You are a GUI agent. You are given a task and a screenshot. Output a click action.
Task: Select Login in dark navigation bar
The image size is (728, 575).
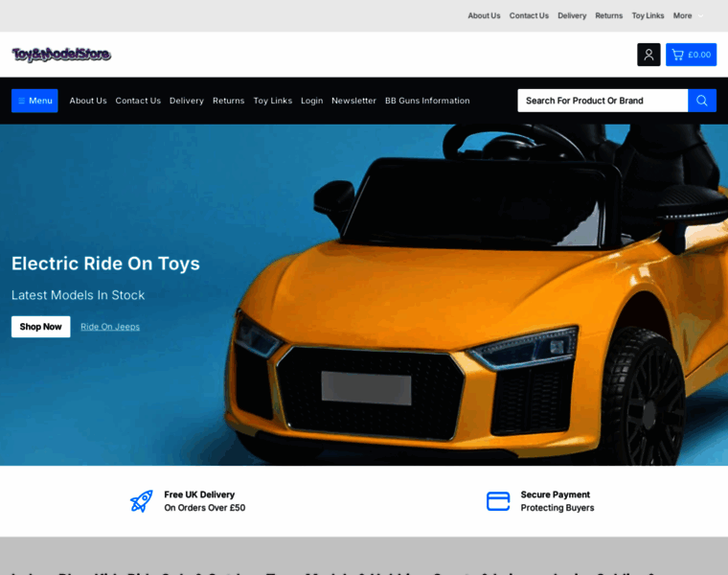click(x=311, y=101)
